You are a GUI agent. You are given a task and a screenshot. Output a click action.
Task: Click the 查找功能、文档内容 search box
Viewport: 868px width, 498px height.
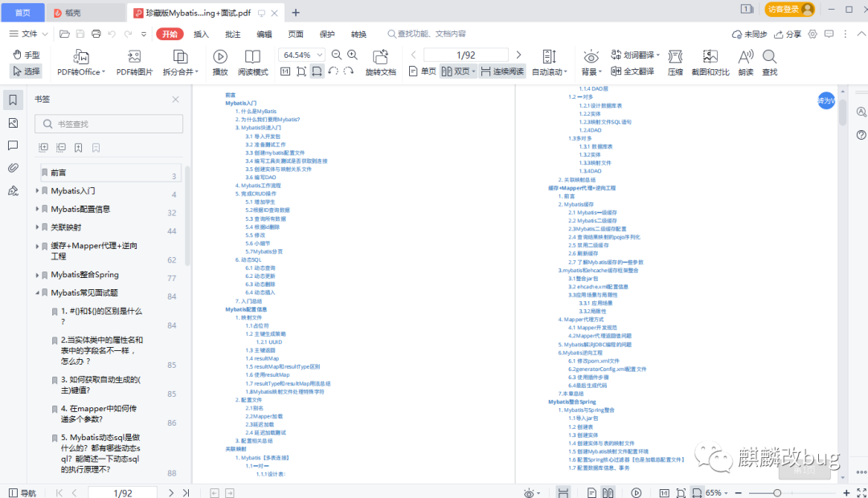(x=426, y=34)
